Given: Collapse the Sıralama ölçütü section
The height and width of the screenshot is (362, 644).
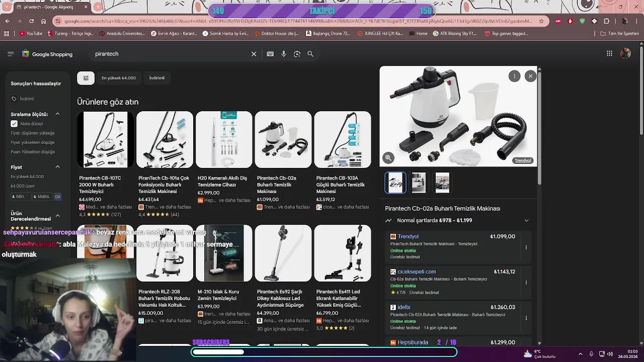Looking at the screenshot, I should (x=57, y=114).
